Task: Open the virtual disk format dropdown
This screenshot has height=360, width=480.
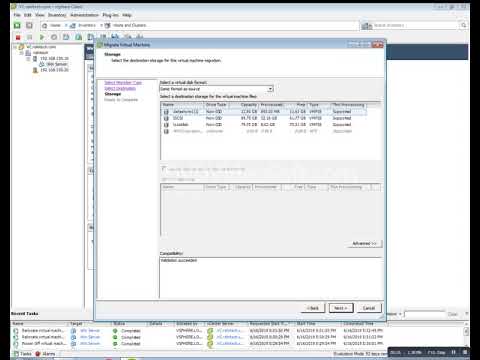Action: 270,89
